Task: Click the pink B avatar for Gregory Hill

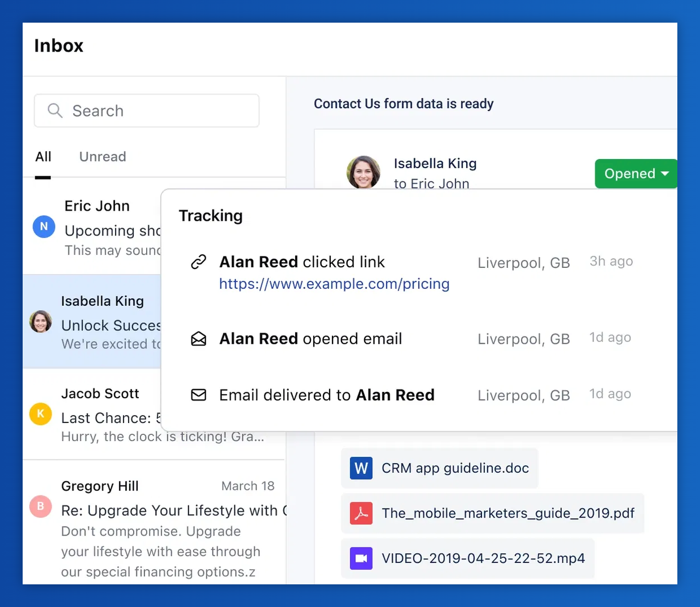Action: click(40, 506)
